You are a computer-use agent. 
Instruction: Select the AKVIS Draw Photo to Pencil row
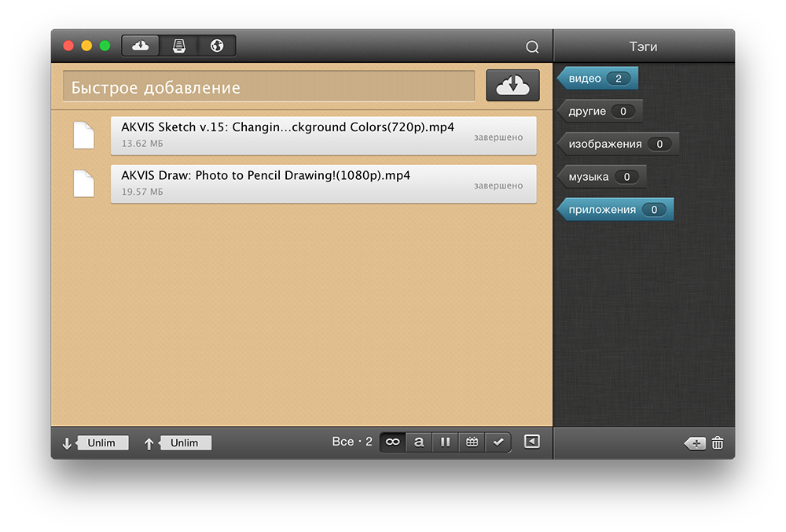coord(323,184)
